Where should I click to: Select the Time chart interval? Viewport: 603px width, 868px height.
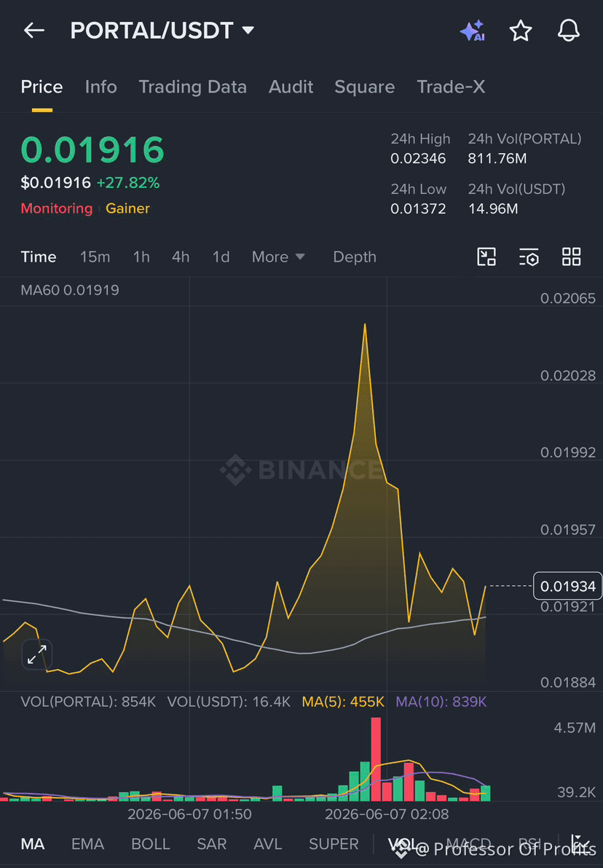point(38,257)
